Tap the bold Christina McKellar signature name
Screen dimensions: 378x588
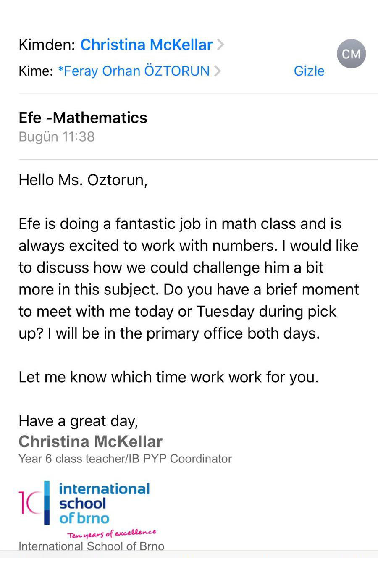click(90, 441)
